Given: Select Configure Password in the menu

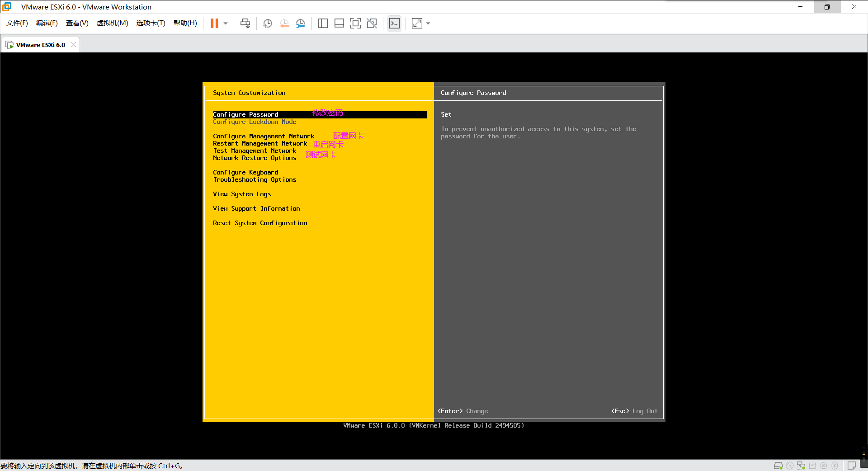Looking at the screenshot, I should coord(320,115).
